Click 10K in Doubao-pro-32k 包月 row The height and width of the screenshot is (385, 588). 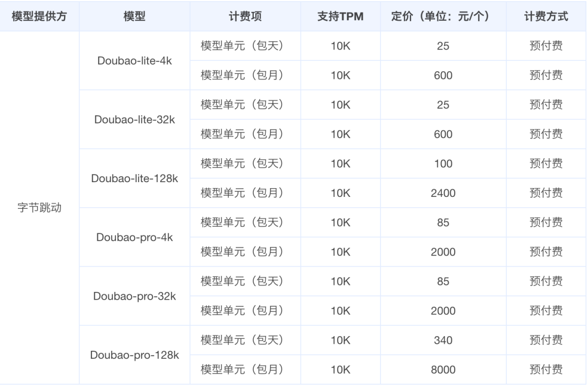(x=340, y=311)
